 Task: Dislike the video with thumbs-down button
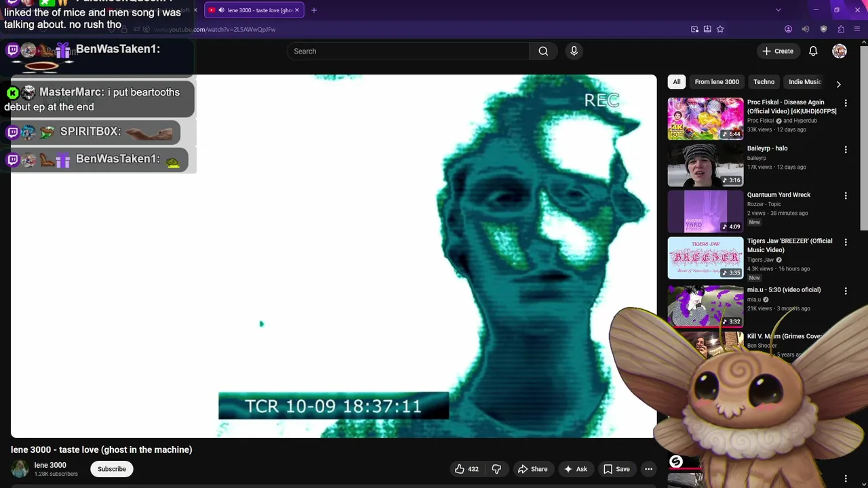click(496, 469)
